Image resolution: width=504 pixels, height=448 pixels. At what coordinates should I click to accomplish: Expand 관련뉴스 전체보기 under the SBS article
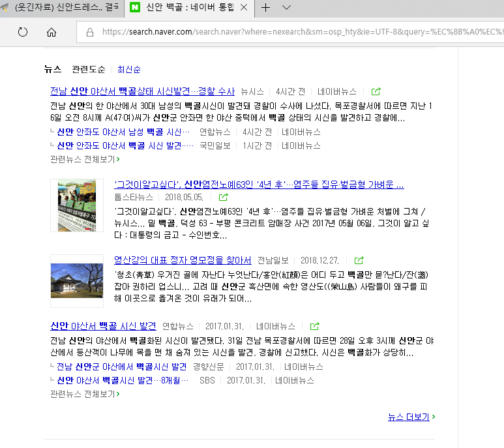pyautogui.click(x=85, y=394)
